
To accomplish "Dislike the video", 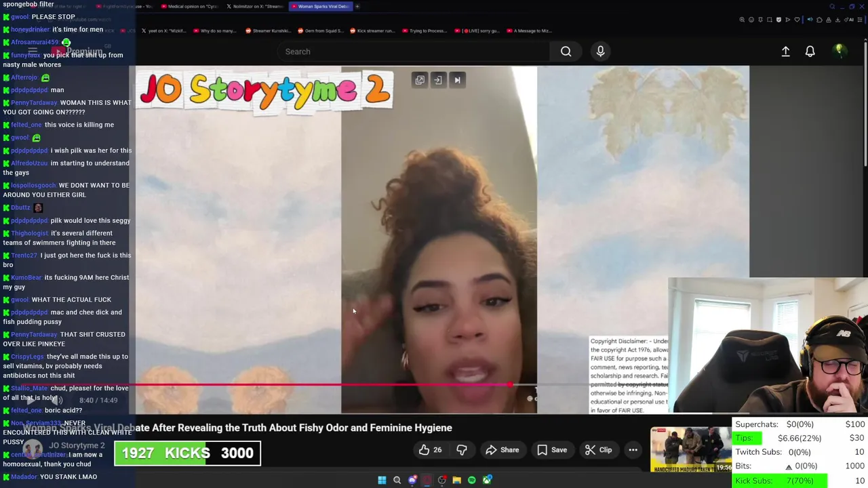I will click(462, 450).
